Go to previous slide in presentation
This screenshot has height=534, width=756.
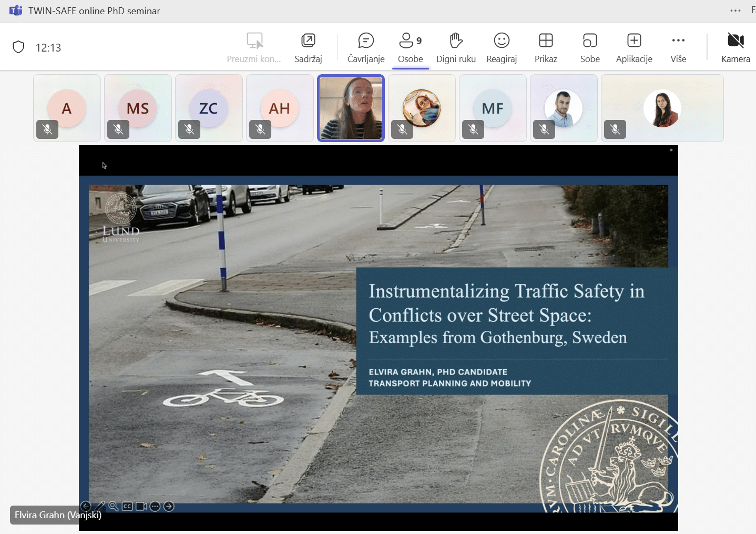[x=86, y=506]
